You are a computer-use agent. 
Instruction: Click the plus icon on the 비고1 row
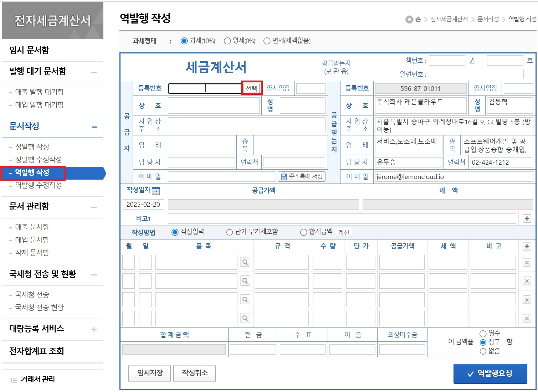[x=527, y=218]
